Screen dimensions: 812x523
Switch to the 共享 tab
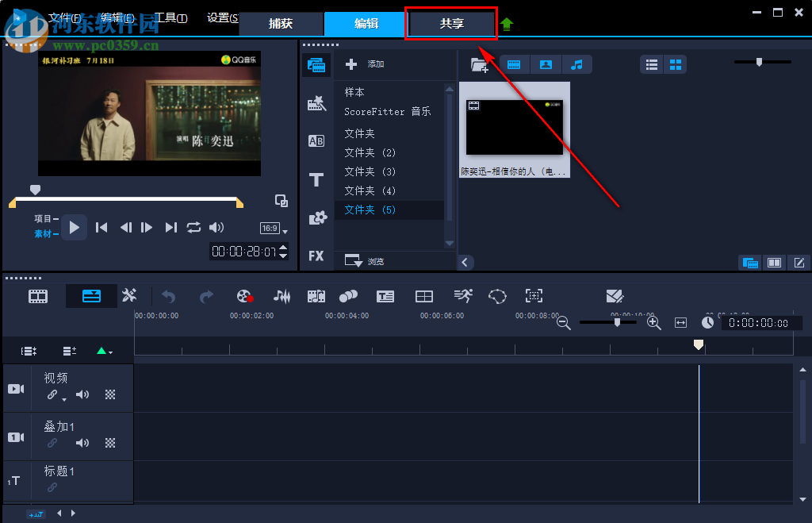coord(451,24)
